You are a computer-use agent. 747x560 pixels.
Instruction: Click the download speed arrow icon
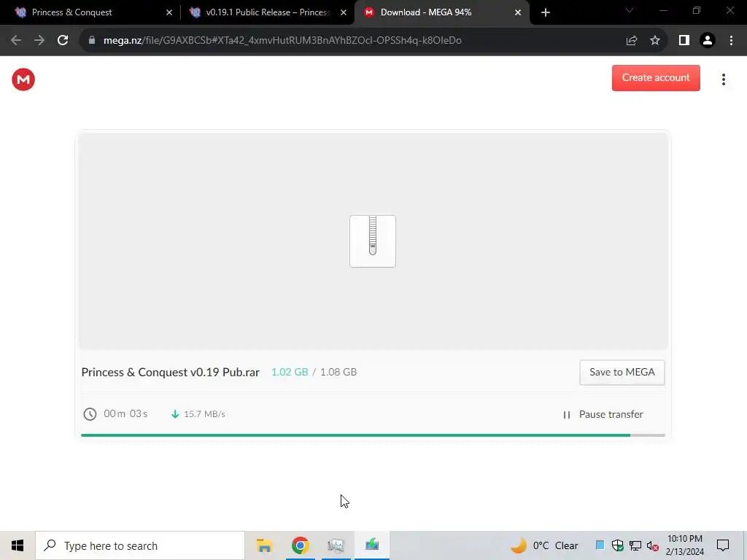point(175,414)
